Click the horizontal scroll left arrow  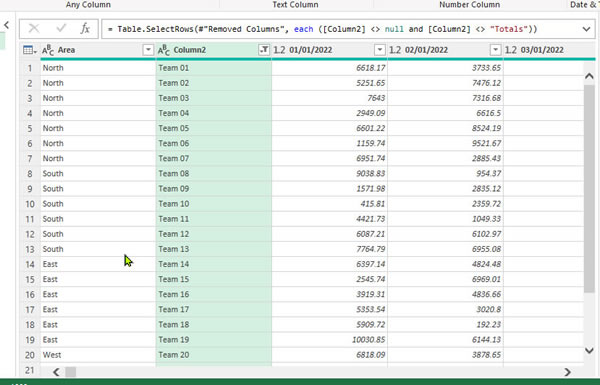[56, 372]
